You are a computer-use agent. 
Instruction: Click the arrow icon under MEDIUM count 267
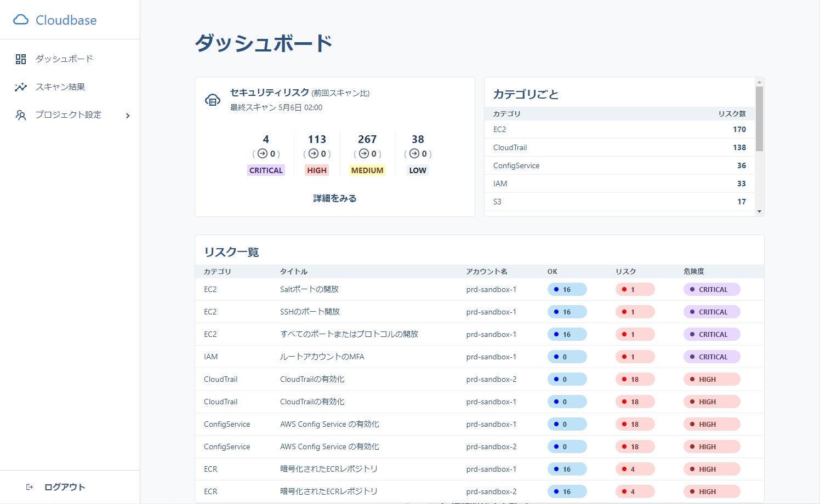pyautogui.click(x=364, y=154)
